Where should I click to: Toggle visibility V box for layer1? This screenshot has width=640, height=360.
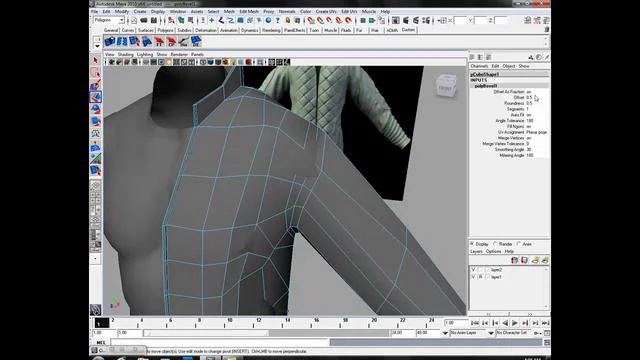click(x=473, y=277)
